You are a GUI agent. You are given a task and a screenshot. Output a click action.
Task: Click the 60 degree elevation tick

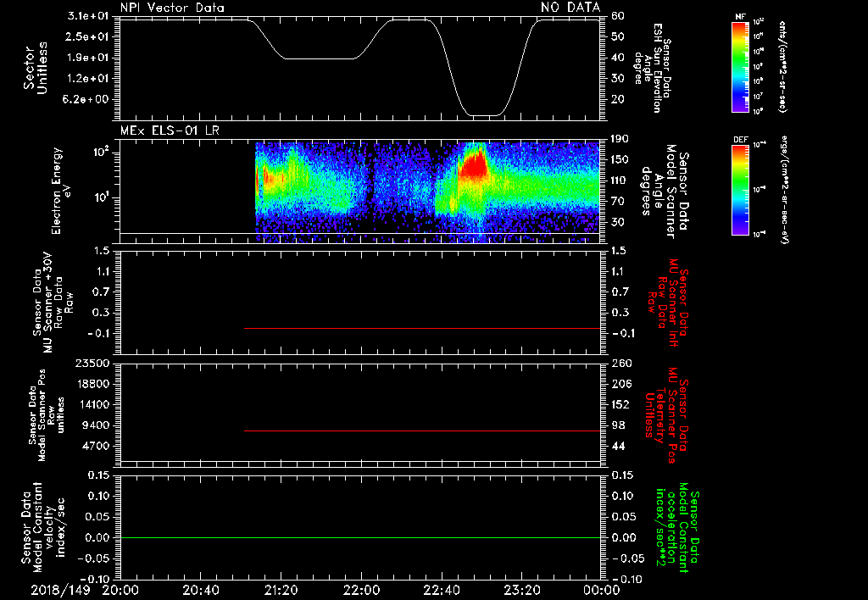[618, 16]
